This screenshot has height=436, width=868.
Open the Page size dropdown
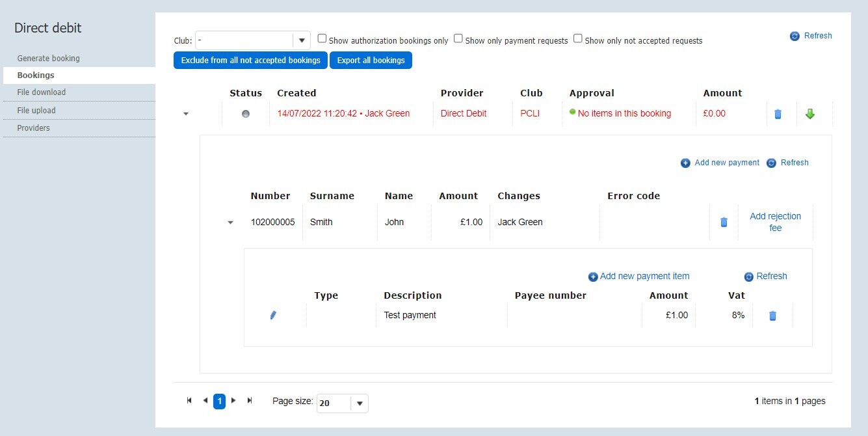tap(360, 403)
